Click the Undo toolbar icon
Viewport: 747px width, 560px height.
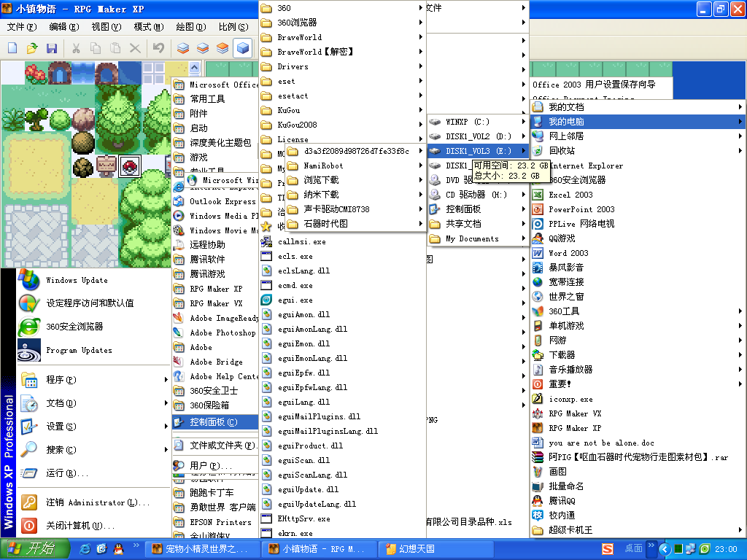158,48
